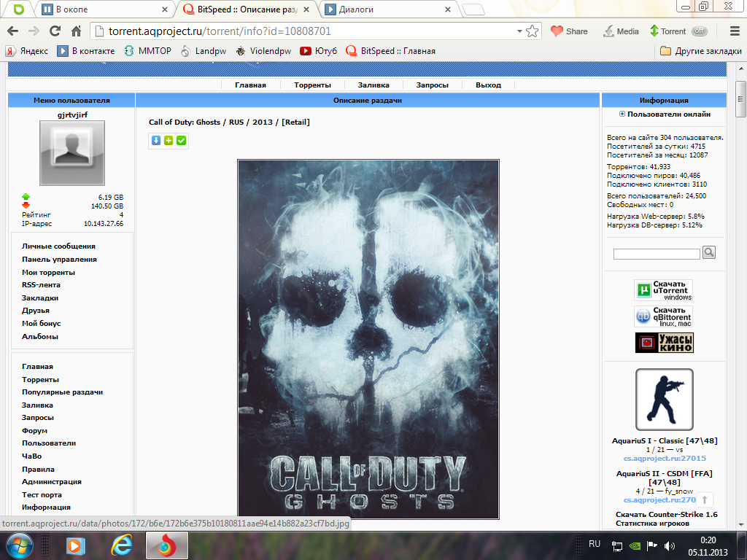Click the browser back arrow
Screen dimensions: 747x560
[13, 31]
